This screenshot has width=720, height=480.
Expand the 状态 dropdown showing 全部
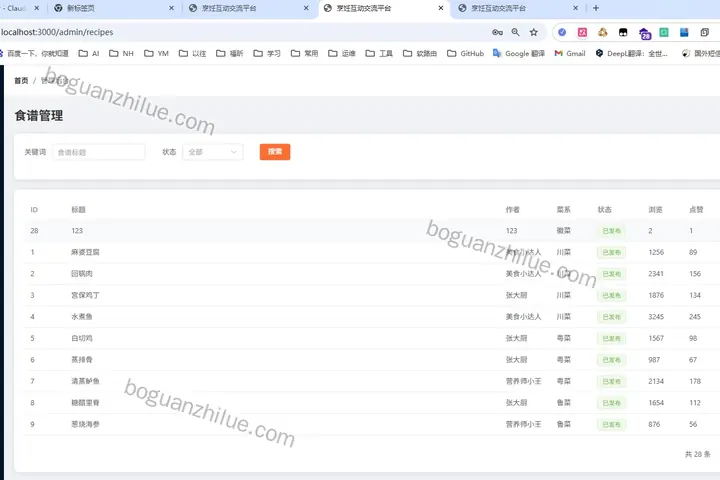pos(213,152)
